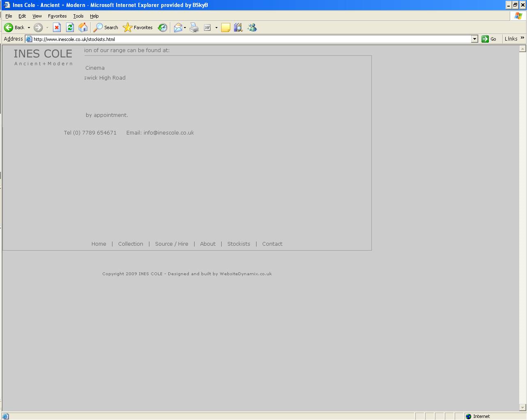The height and width of the screenshot is (420, 527).
Task: Open the History clock icon
Action: point(163,27)
